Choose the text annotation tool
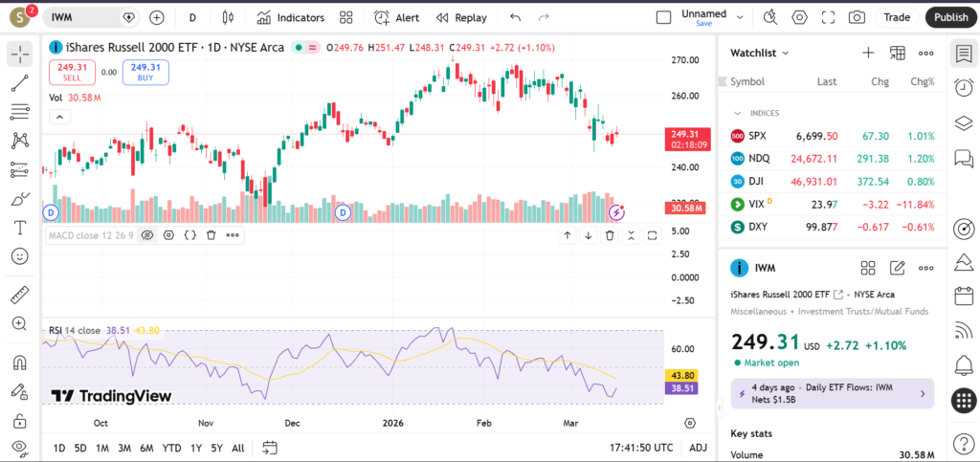This screenshot has width=980, height=462. click(x=19, y=228)
